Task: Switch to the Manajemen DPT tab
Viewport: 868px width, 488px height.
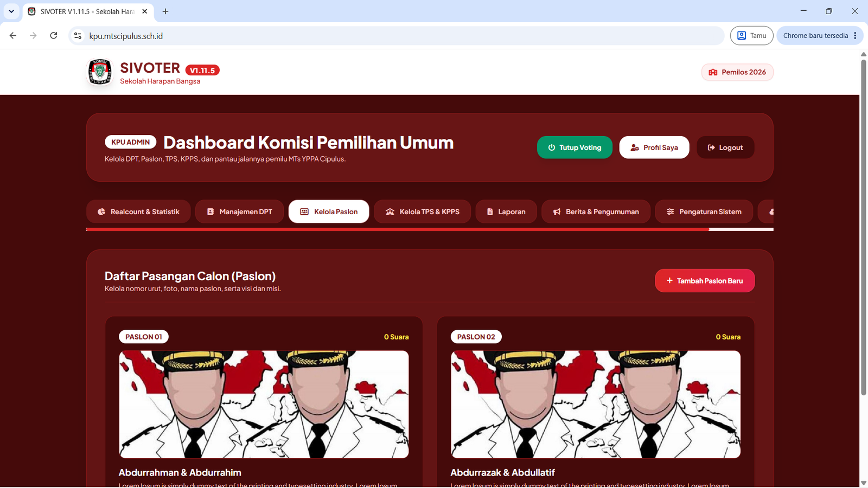Action: point(239,211)
